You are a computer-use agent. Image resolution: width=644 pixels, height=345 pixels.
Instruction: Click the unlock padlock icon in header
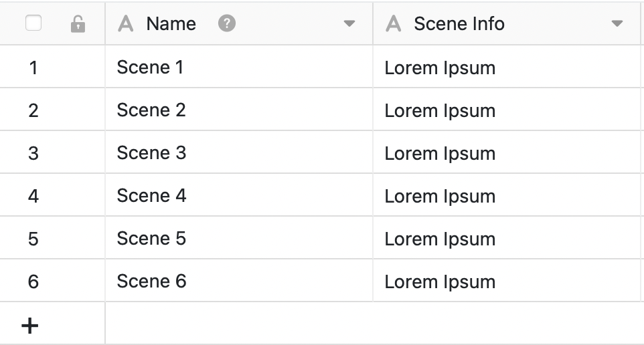78,24
